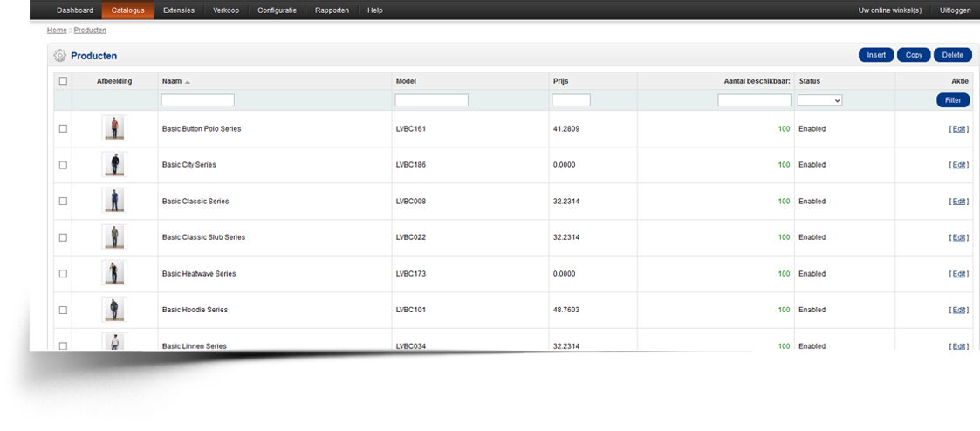Open the Status filter dropdown

pos(820,100)
